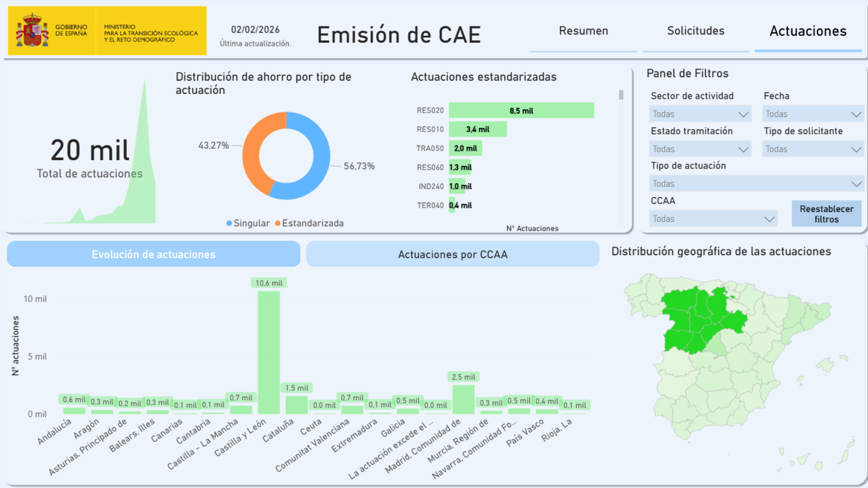
Task: Select the Actuaciones tab
Action: coord(808,31)
